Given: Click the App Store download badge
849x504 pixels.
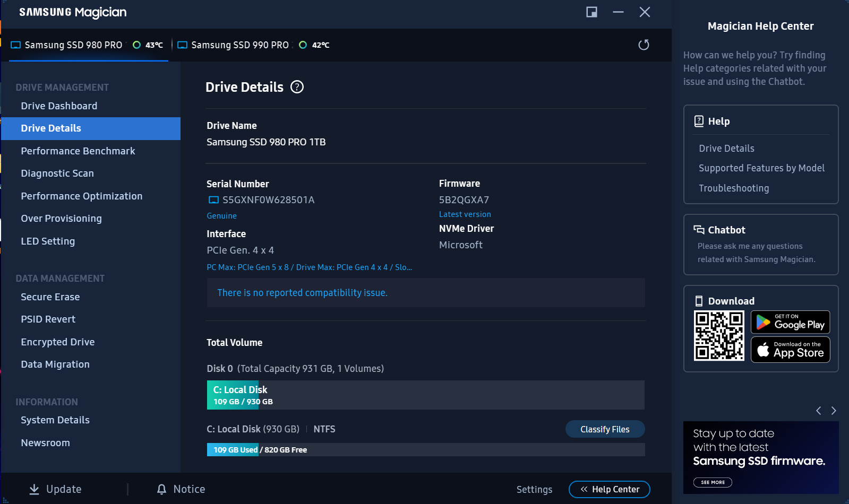Looking at the screenshot, I should point(790,350).
